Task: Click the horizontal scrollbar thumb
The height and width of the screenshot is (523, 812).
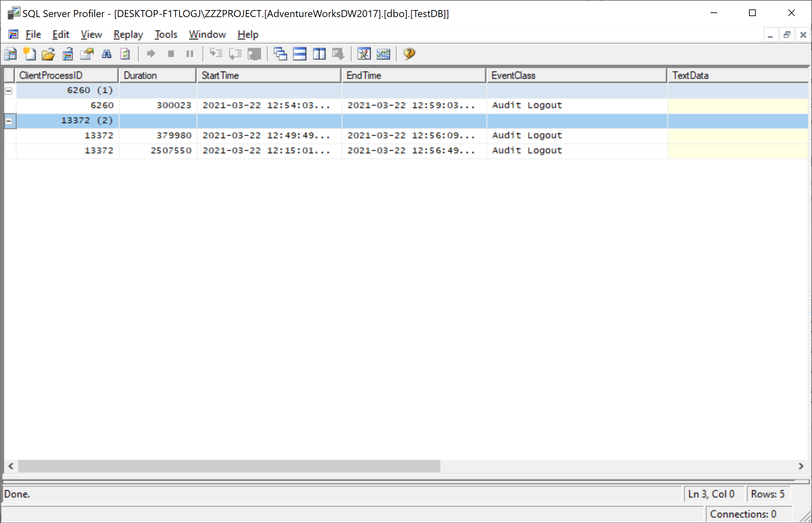Action: point(229,466)
